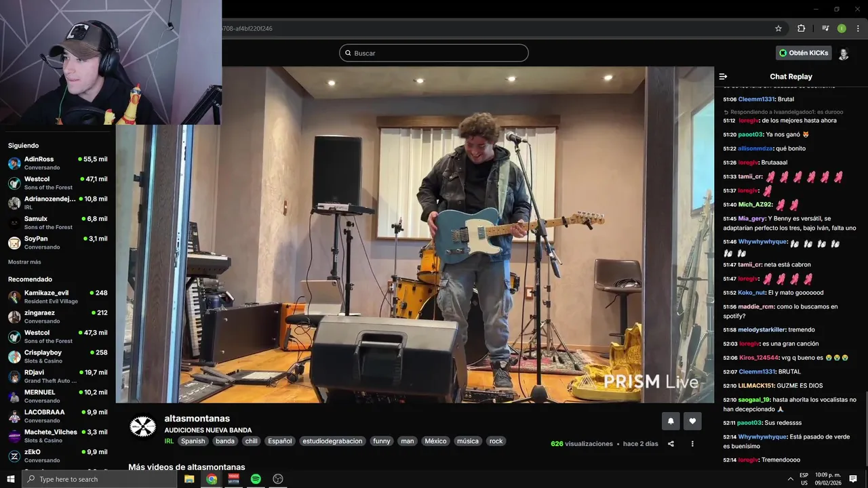Click chat username melodystarkiller
This screenshot has width=868, height=488.
762,329
